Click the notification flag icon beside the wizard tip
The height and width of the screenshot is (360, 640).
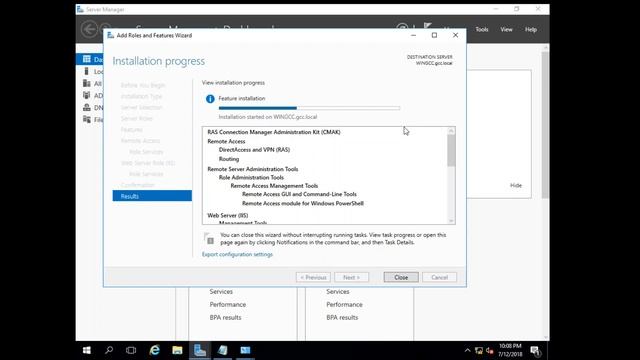(x=209, y=238)
